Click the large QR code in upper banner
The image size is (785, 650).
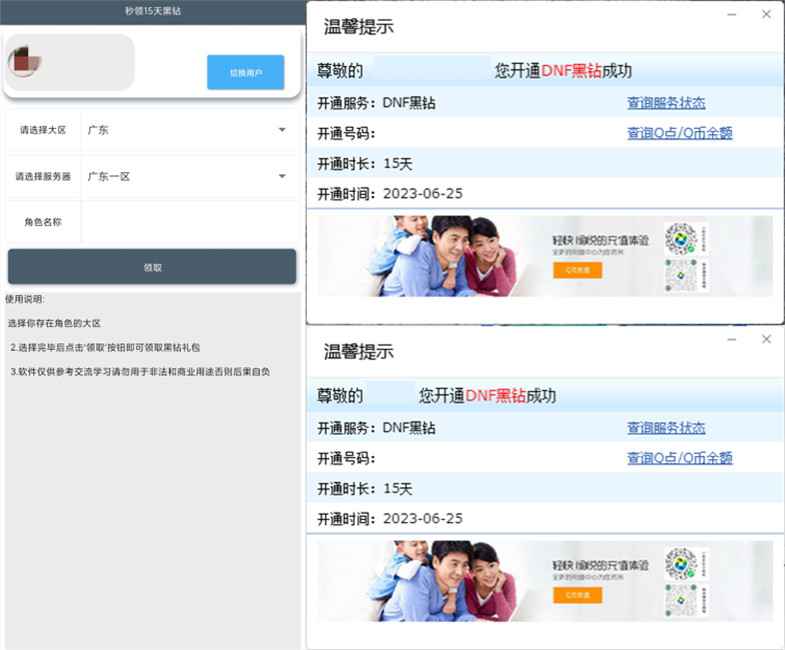(x=681, y=238)
